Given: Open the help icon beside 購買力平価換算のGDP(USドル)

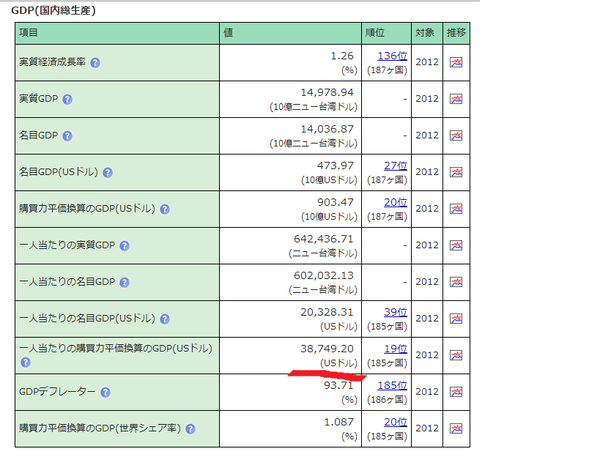Looking at the screenshot, I should (x=165, y=209).
